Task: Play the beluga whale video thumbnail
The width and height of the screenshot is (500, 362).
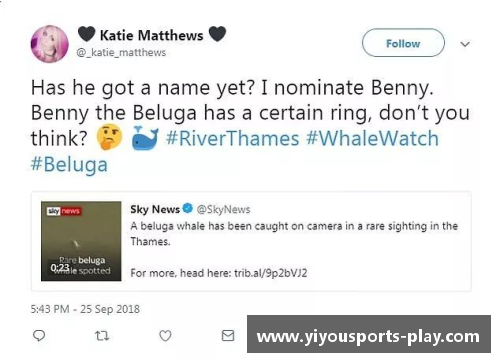Action: (81, 241)
